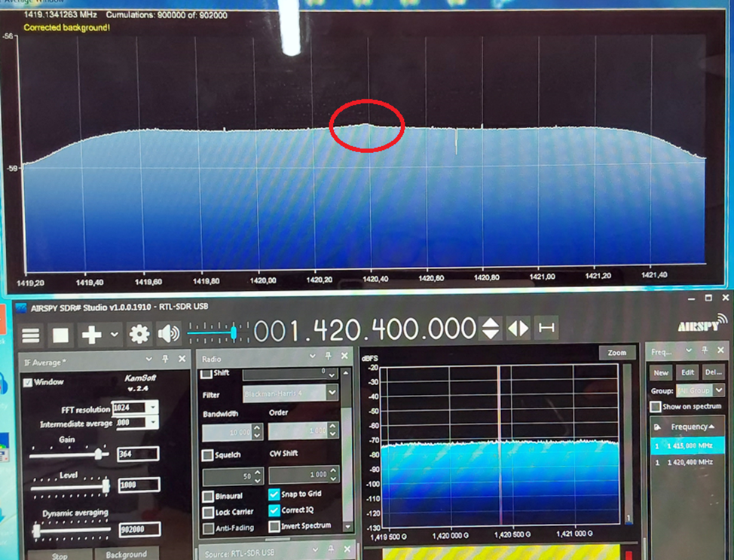Stop the radio with the square button

(60, 335)
